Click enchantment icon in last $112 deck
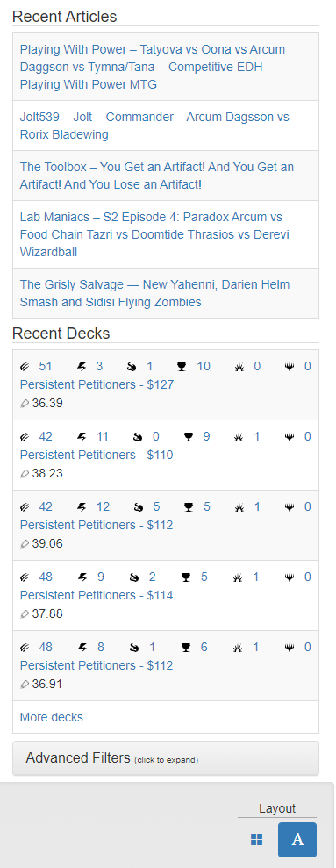336x868 pixels. tap(239, 647)
